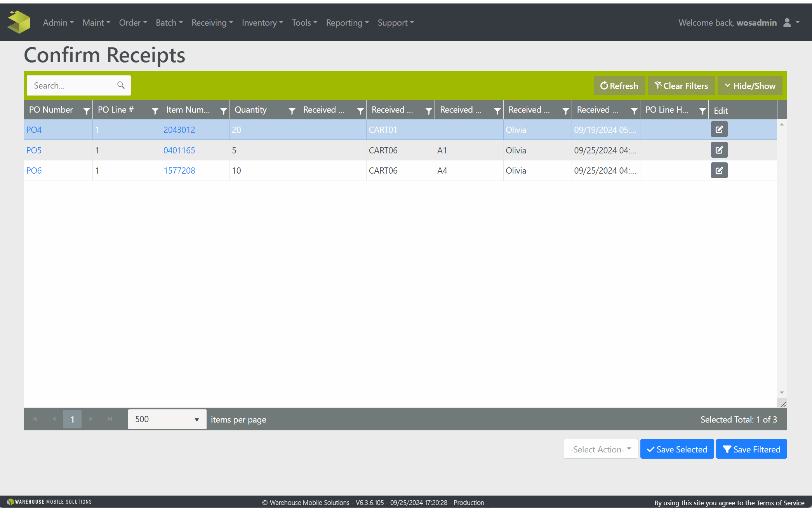Open the Inventory menu
This screenshot has height=508, width=812.
coord(262,23)
